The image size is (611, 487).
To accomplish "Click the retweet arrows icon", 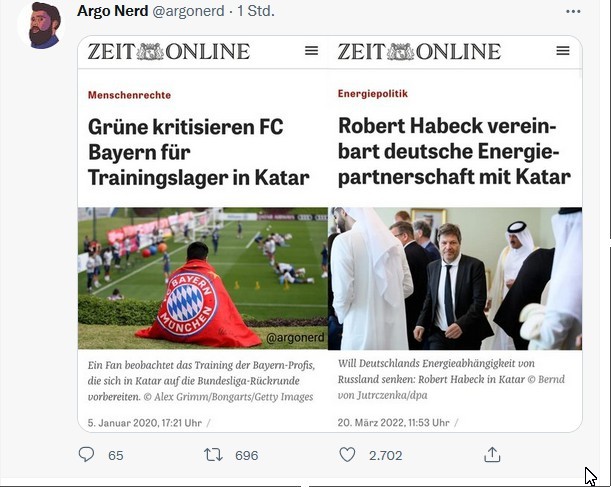I will pos(213,455).
